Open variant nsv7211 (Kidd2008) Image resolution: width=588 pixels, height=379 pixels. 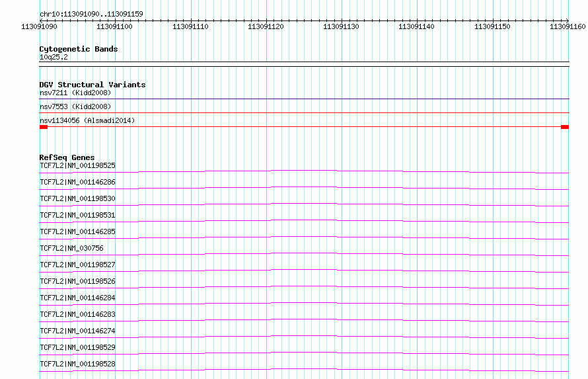(75, 93)
